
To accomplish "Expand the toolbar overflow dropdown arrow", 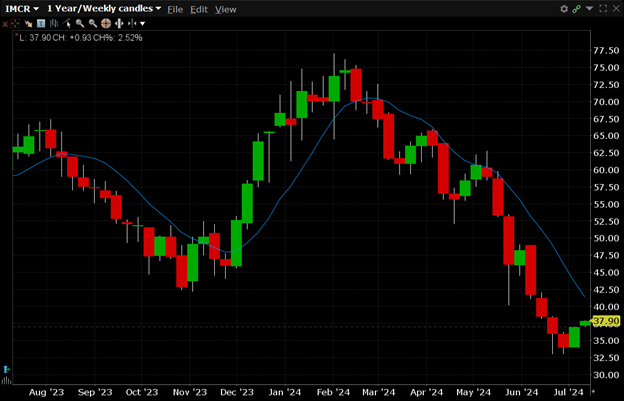I will 142,24.
